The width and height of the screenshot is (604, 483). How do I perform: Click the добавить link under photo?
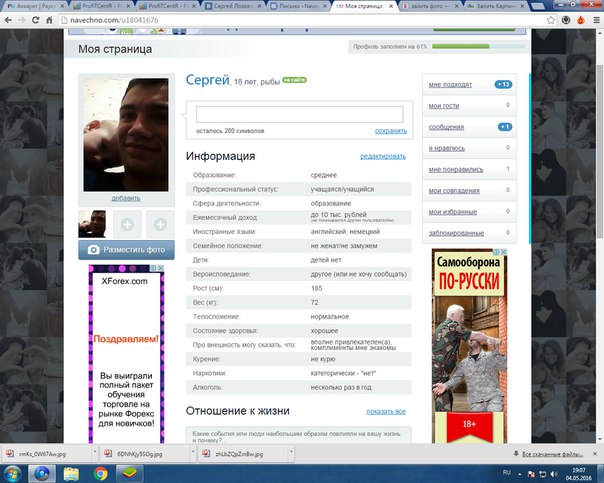(x=126, y=198)
